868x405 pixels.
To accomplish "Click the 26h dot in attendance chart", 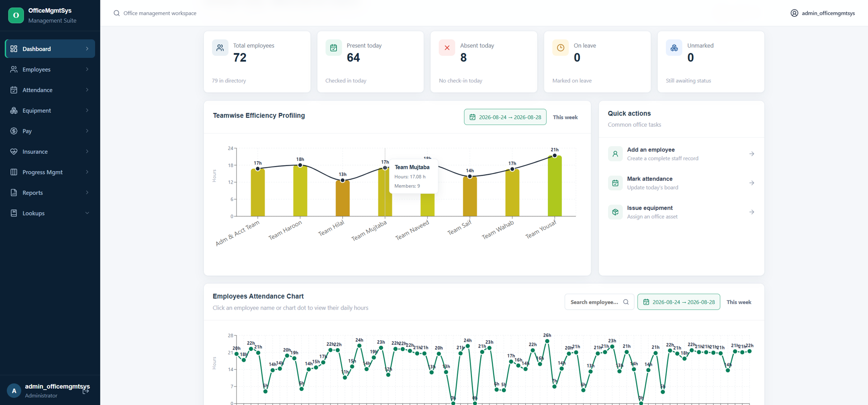I will point(547,341).
